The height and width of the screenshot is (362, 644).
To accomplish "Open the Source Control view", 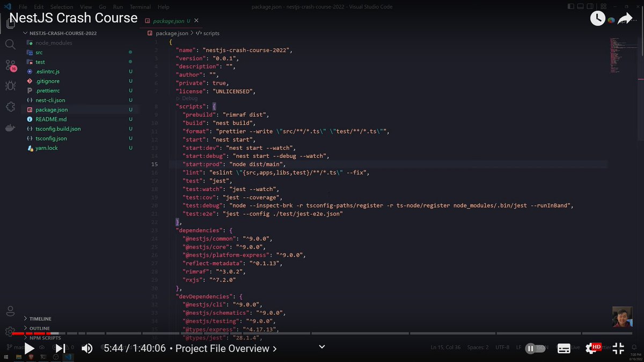I will [10, 65].
